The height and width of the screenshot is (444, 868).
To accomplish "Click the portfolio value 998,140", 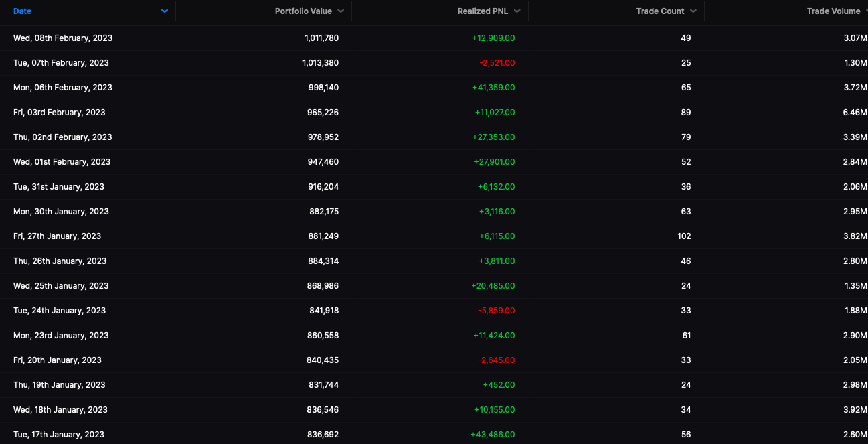I will 323,88.
